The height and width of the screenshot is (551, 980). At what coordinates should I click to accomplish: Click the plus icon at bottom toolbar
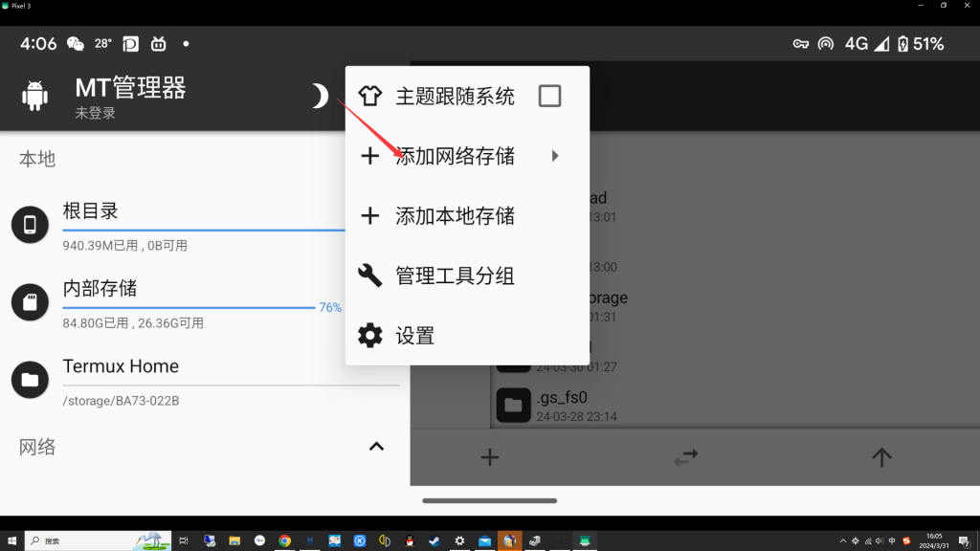pyautogui.click(x=489, y=457)
